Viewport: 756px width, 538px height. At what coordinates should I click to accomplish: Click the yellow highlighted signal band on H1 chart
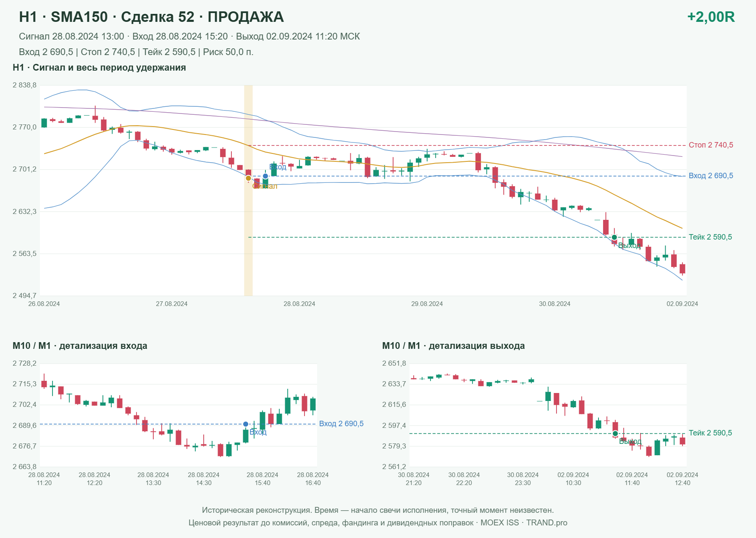(x=248, y=190)
